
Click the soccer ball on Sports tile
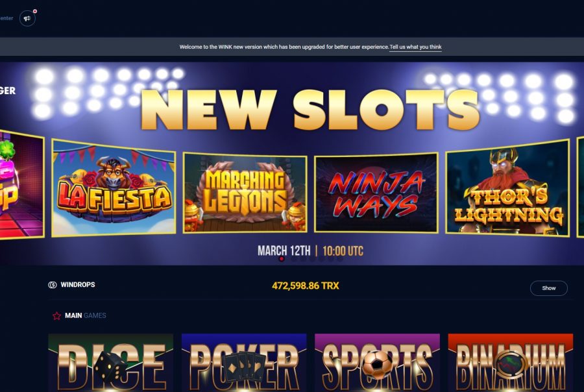tap(377, 363)
